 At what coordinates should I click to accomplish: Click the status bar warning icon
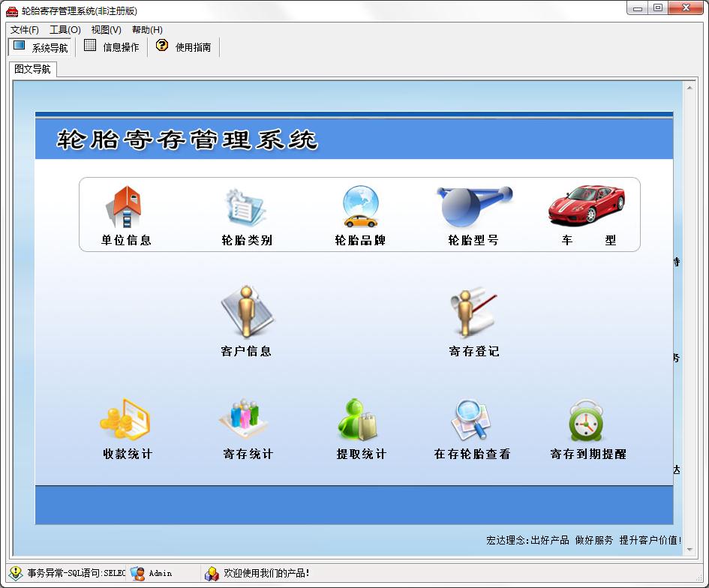click(16, 573)
